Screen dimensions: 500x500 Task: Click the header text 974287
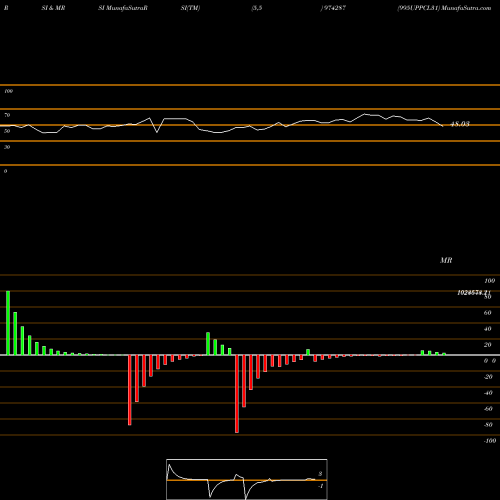(x=335, y=8)
